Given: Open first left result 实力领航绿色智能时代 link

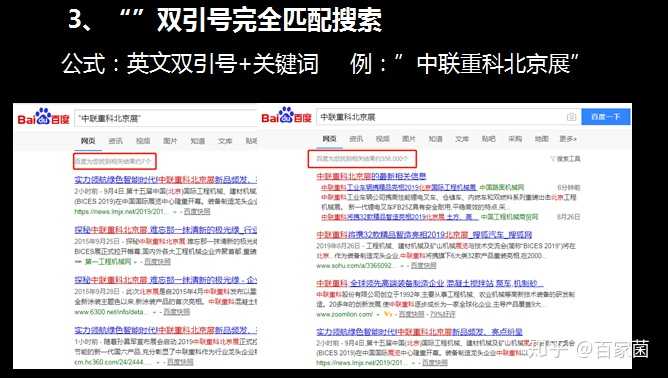Looking at the screenshot, I should (x=166, y=180).
